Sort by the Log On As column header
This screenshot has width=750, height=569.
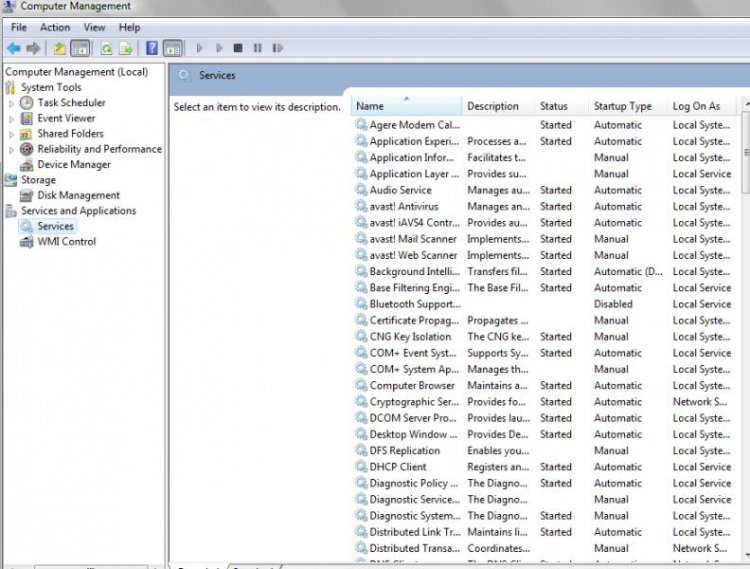coord(702,106)
